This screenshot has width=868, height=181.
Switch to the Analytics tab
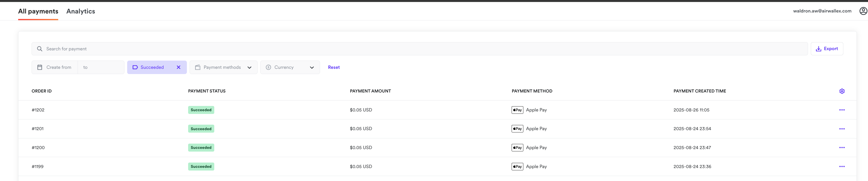(x=81, y=11)
